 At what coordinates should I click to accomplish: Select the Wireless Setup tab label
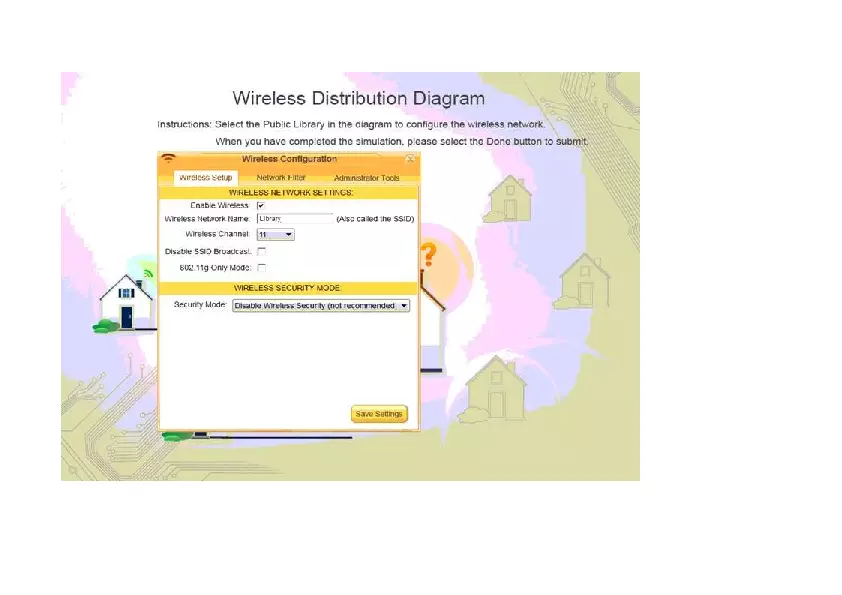click(x=208, y=177)
